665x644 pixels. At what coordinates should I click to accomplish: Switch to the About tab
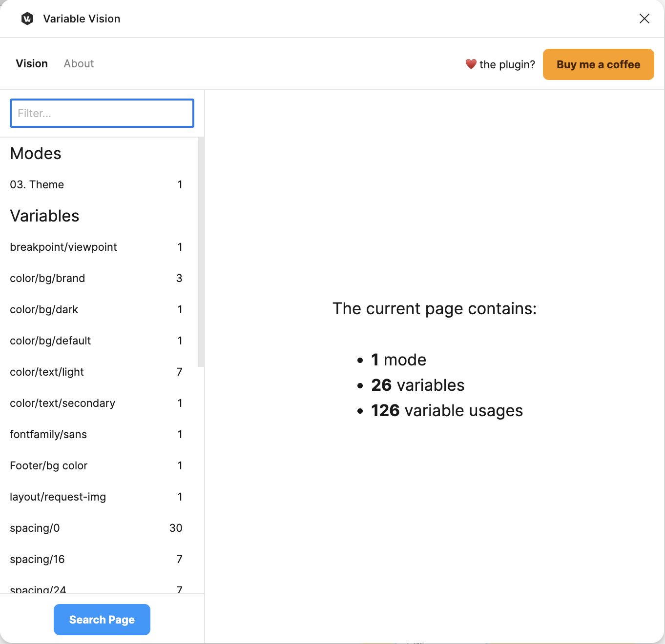(x=79, y=63)
